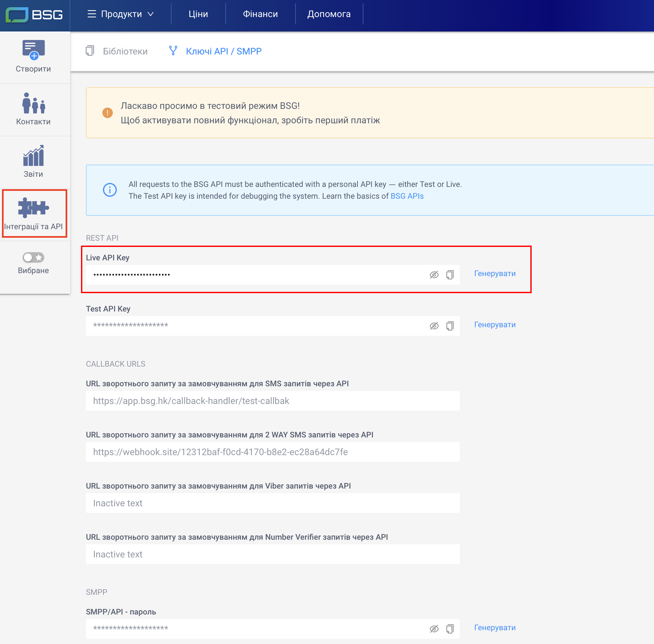
Task: Copy the Live API Key
Action: point(450,275)
